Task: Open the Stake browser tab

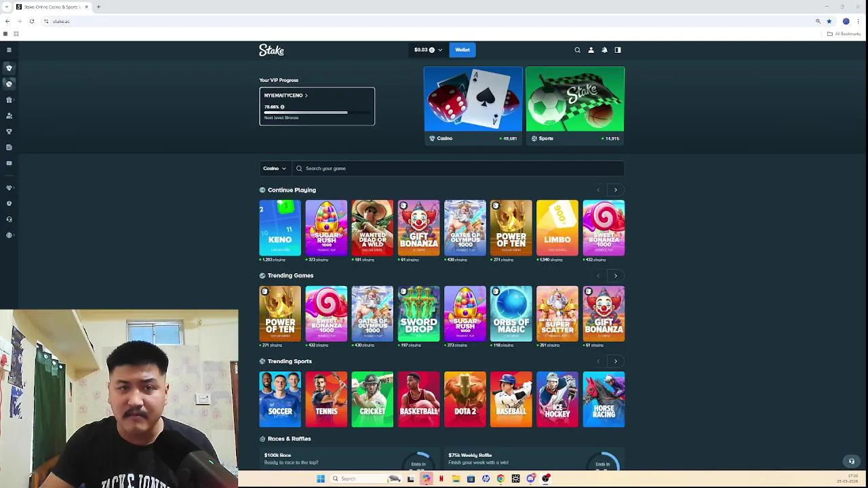Action: (51, 7)
